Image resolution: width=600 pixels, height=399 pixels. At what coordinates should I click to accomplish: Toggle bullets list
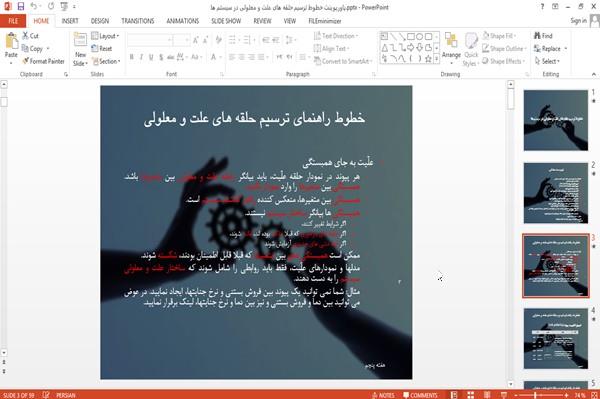click(233, 40)
